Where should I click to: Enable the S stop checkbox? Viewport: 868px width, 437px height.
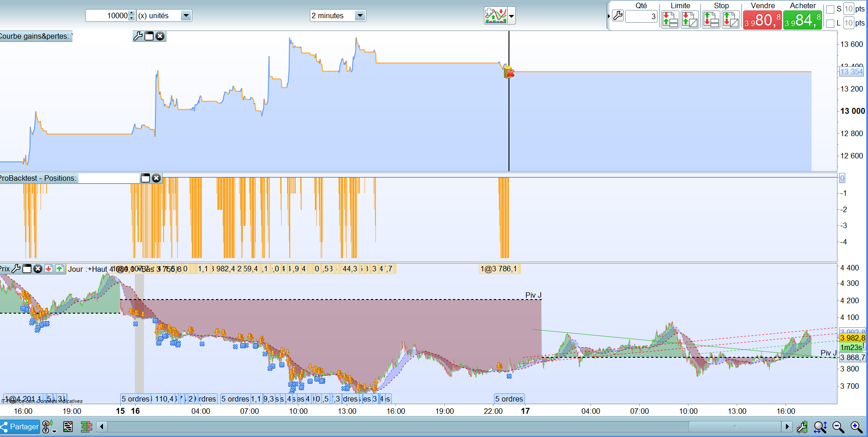coord(830,9)
